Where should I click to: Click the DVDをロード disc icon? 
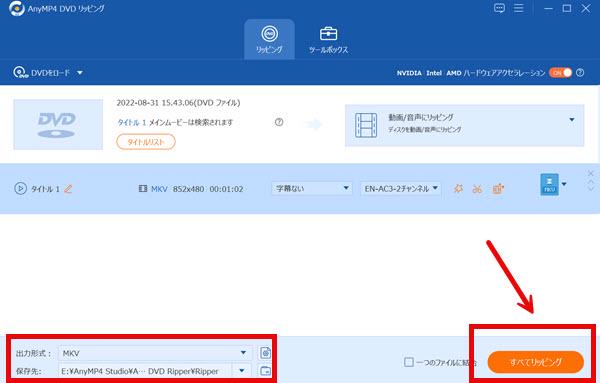point(20,72)
